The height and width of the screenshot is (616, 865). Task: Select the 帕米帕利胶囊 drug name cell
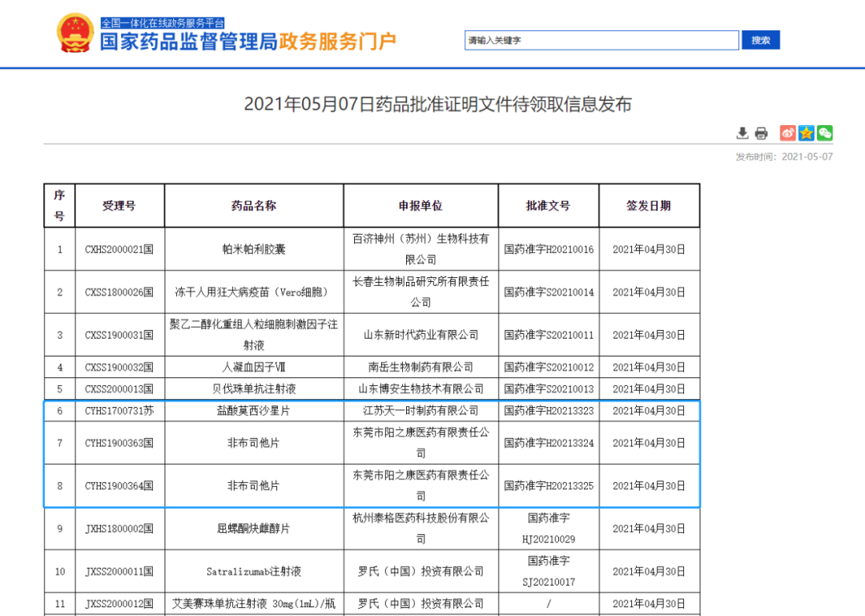point(254,249)
